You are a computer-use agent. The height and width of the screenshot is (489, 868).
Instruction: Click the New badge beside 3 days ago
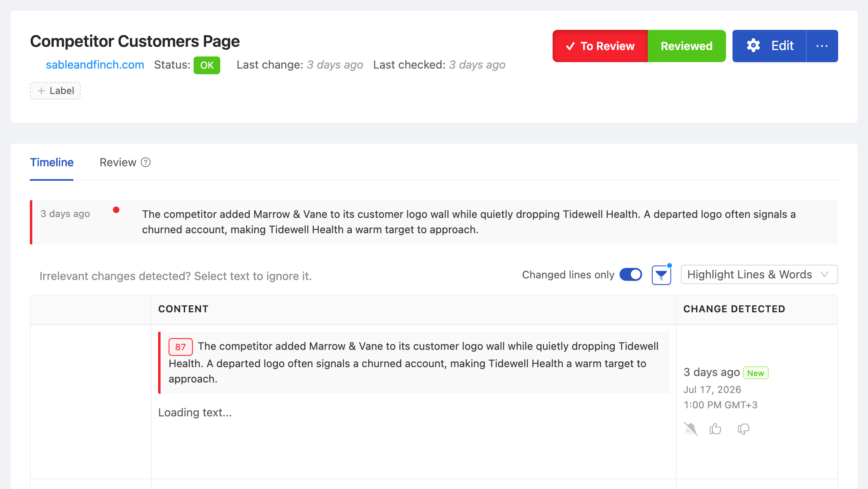tap(755, 373)
